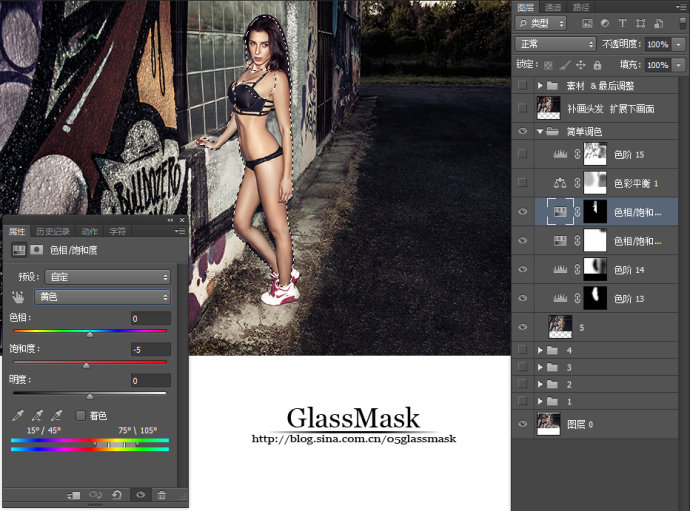Choose the add-to-sample eyedropper
The image size is (690, 511).
tap(37, 415)
